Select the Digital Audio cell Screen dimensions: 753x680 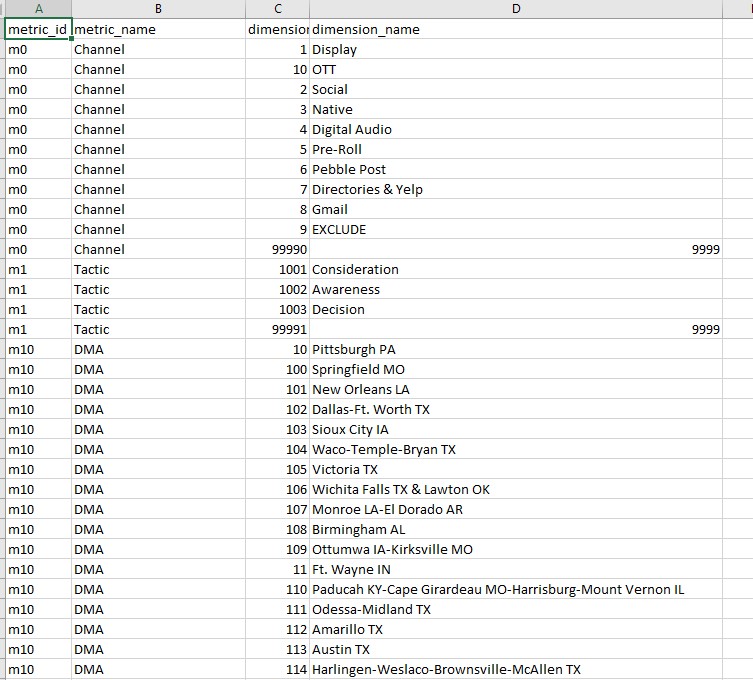(x=516, y=130)
